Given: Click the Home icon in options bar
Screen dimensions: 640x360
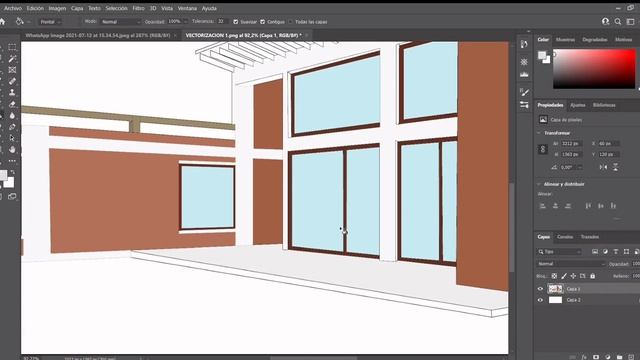Looking at the screenshot, I should tap(2, 22).
